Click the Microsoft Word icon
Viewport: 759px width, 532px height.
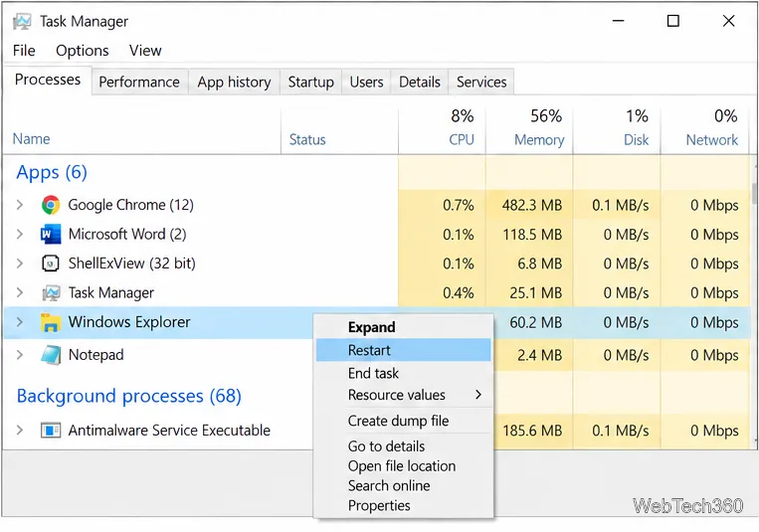51,235
